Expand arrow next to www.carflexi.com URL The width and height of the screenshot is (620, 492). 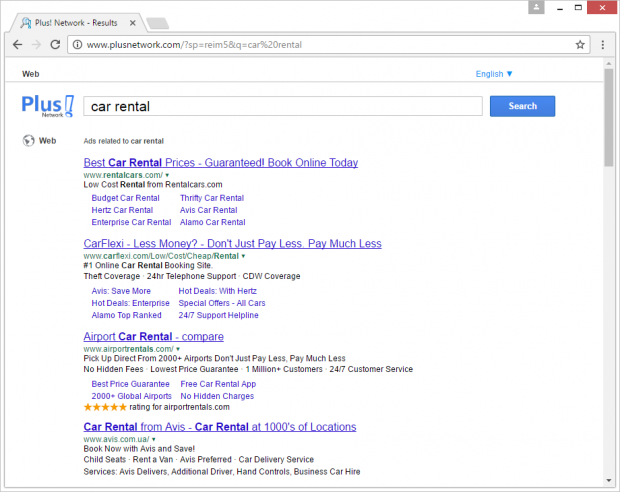[x=243, y=256]
